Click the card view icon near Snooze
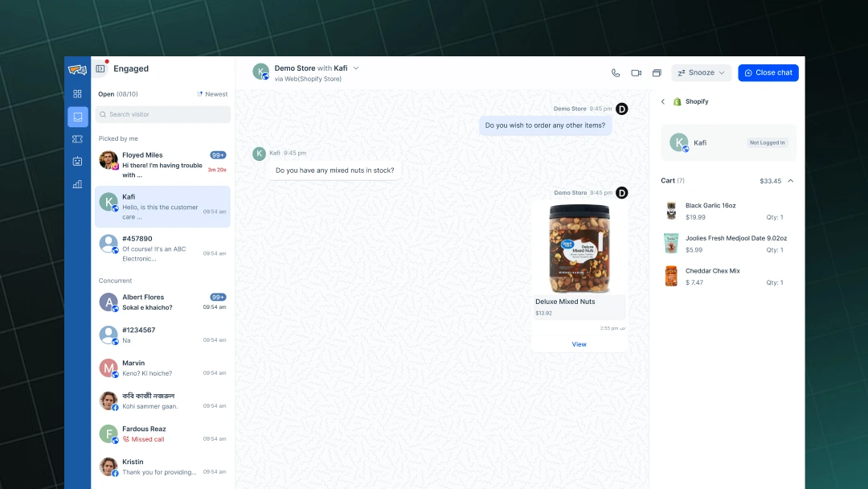 tap(657, 72)
